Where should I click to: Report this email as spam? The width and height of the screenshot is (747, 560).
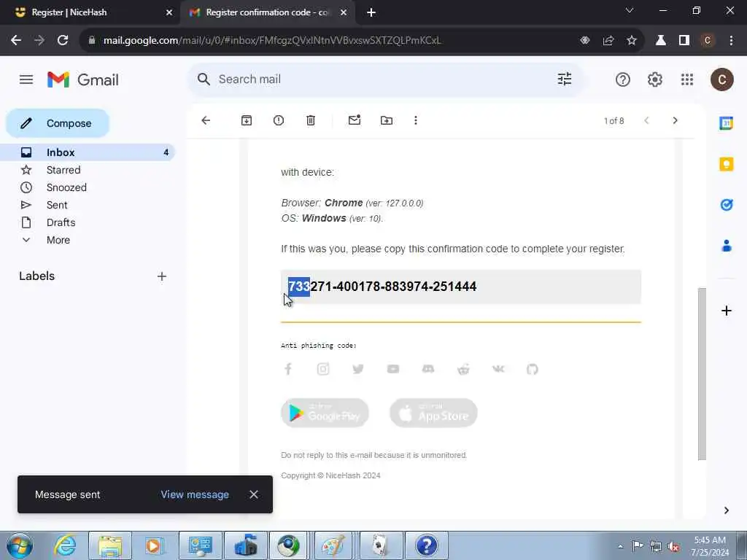[x=279, y=120]
